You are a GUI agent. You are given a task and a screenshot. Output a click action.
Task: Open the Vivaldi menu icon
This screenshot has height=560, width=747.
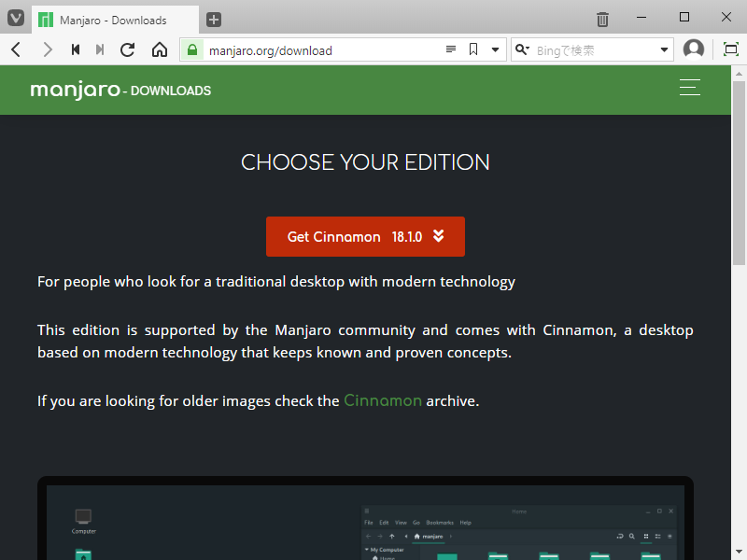pos(16,19)
